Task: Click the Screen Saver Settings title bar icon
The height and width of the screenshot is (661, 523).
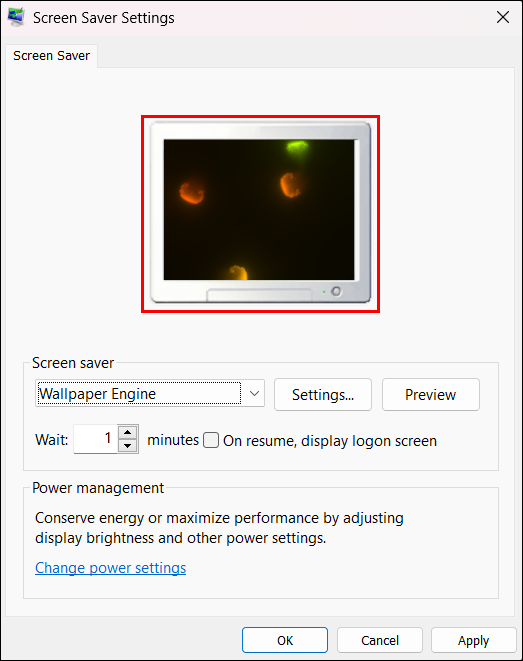Action: 16,17
